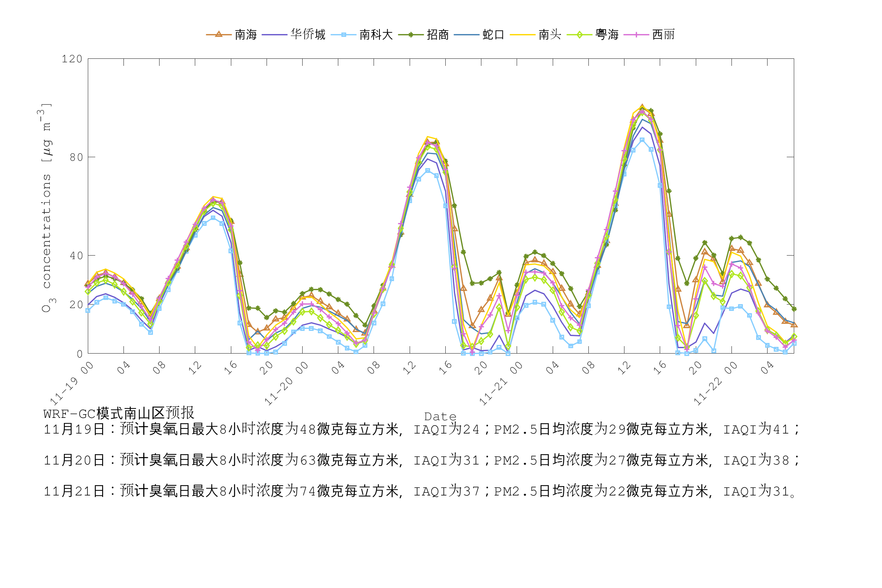Click the yellow 南头 peak near 11-21 12
This screenshot has width=882, height=588.
[x=643, y=107]
